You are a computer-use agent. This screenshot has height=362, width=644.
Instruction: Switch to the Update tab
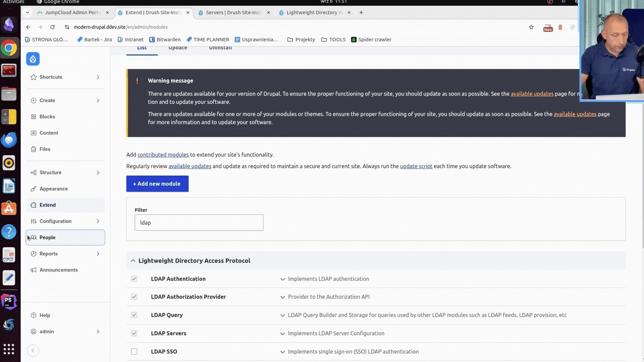[177, 47]
